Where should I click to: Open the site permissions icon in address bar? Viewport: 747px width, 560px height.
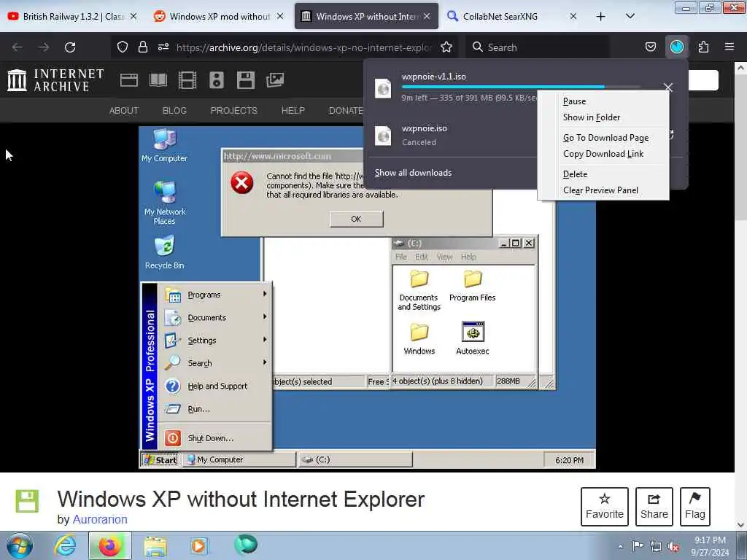click(163, 47)
